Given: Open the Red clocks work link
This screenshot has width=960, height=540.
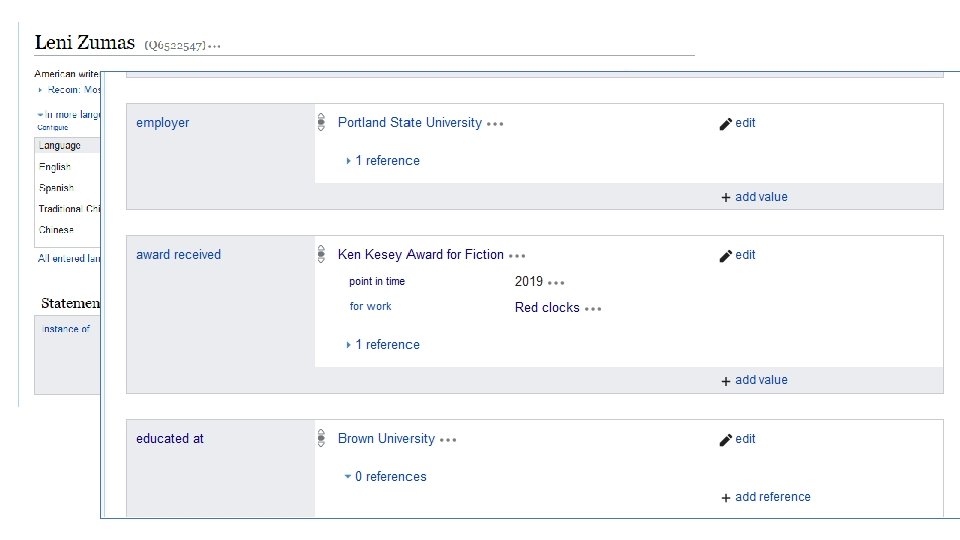Looking at the screenshot, I should coord(547,308).
